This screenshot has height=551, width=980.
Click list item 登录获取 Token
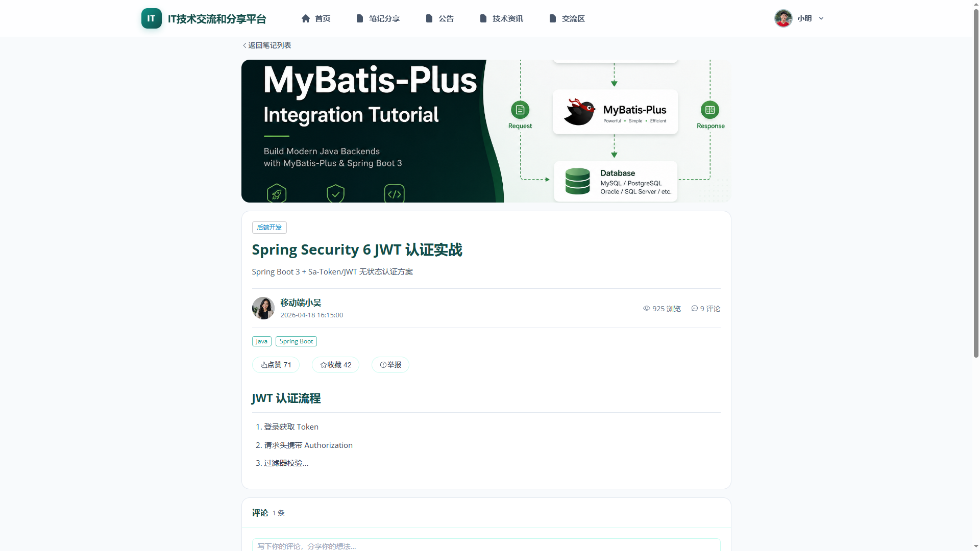(291, 427)
